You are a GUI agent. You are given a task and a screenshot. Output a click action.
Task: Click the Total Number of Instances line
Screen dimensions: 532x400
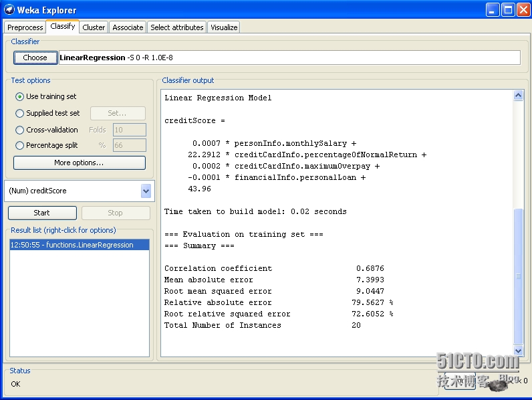point(262,325)
